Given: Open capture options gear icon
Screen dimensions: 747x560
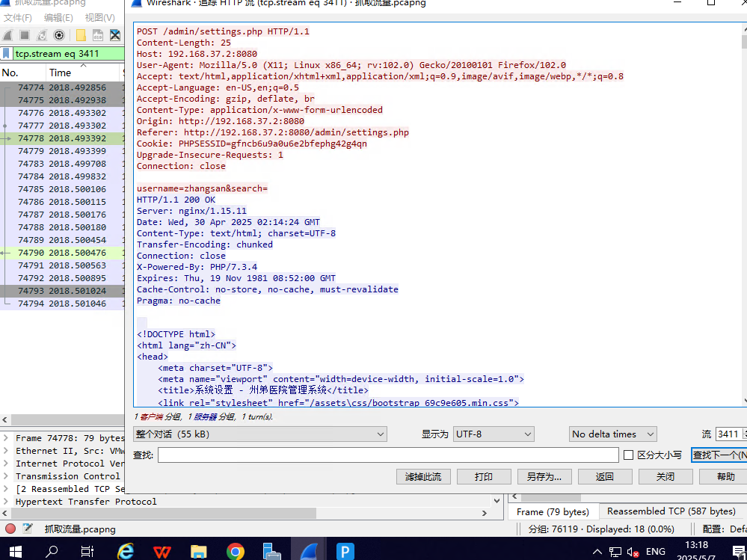Looking at the screenshot, I should tap(59, 35).
